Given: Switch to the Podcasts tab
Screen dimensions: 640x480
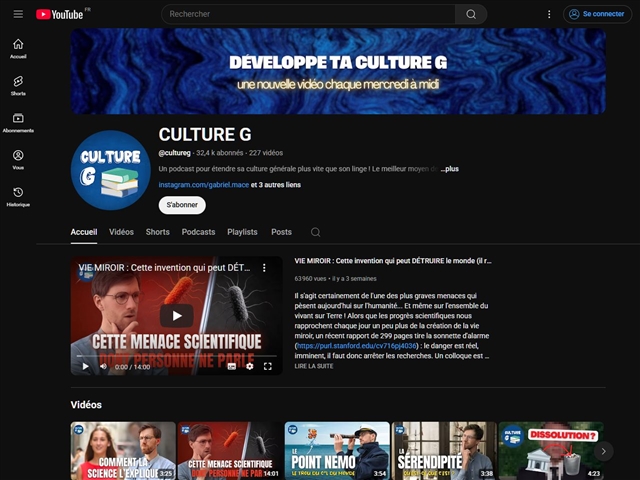Looking at the screenshot, I should click(198, 232).
